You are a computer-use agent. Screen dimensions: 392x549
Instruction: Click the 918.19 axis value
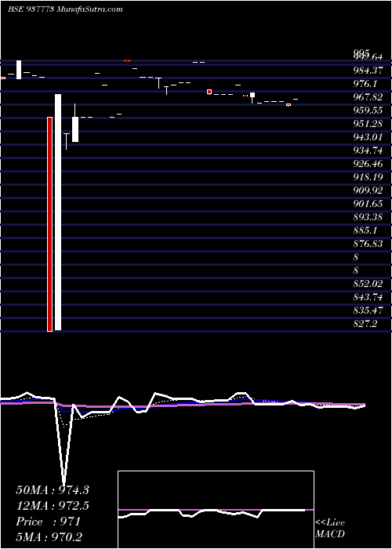tap(368, 177)
